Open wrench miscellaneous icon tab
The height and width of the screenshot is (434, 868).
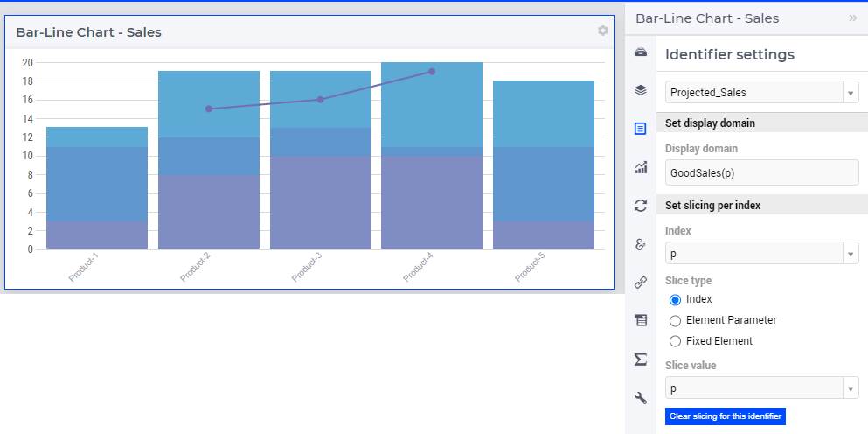(x=641, y=398)
